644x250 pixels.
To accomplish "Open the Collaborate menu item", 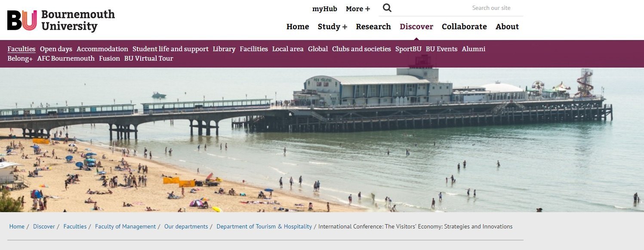I will pyautogui.click(x=464, y=27).
